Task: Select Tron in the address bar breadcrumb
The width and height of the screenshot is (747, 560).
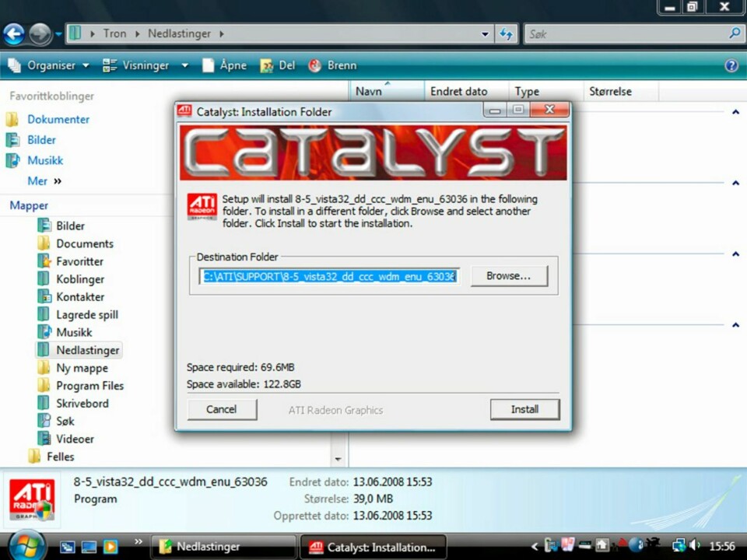Action: 115,33
